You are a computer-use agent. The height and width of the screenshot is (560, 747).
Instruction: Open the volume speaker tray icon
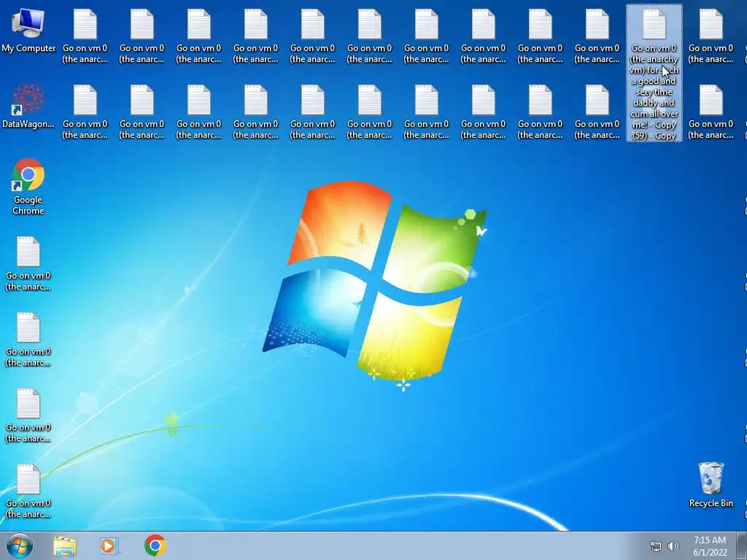point(673,546)
